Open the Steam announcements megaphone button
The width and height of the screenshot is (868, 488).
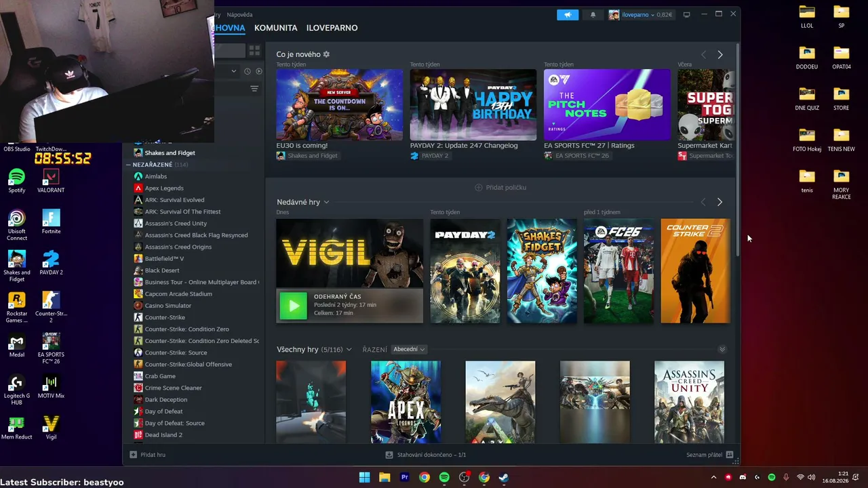tap(568, 15)
